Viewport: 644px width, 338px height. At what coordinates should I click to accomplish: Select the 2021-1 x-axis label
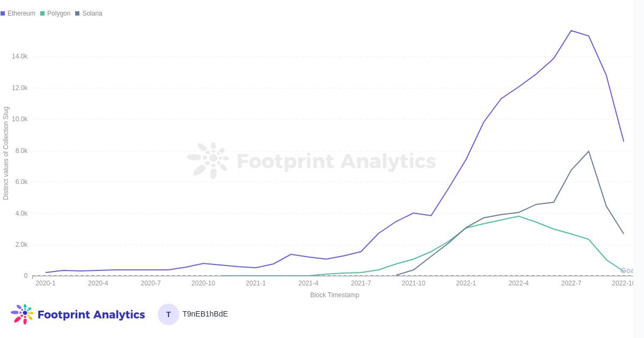[255, 283]
